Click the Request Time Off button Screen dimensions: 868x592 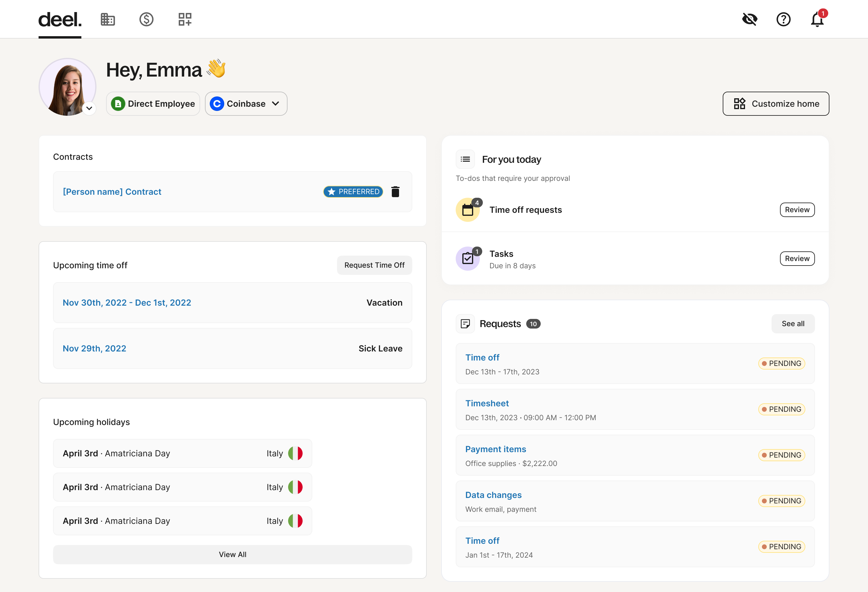pyautogui.click(x=374, y=265)
